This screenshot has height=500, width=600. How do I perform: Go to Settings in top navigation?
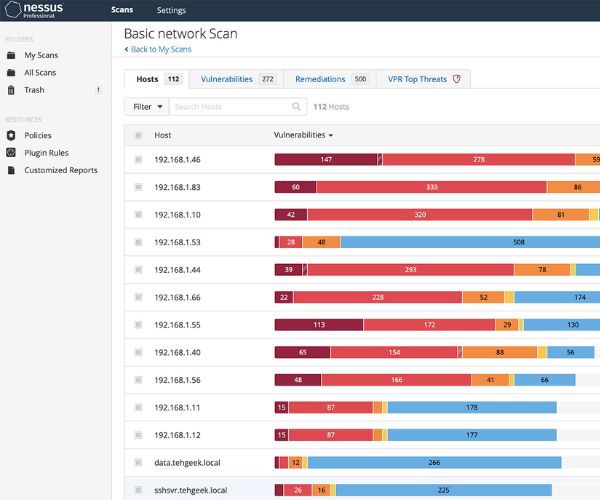click(171, 10)
